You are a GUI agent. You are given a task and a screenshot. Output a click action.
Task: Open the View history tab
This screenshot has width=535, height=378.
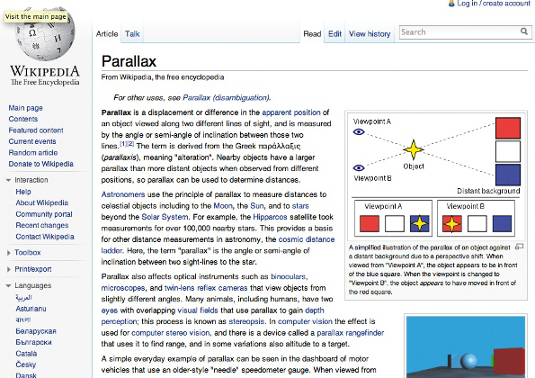370,34
